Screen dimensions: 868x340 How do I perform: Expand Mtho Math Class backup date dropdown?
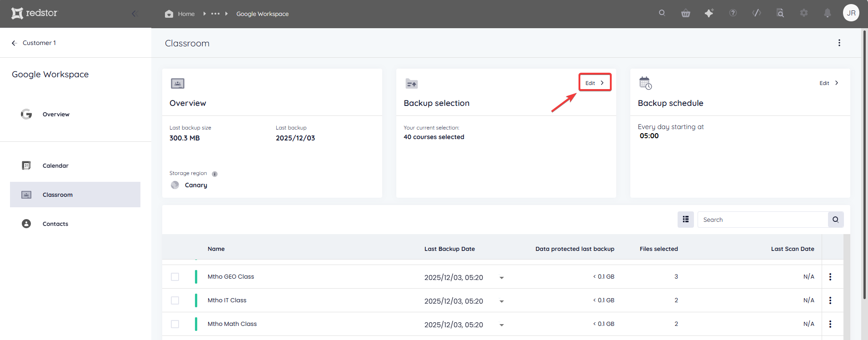coord(502,325)
